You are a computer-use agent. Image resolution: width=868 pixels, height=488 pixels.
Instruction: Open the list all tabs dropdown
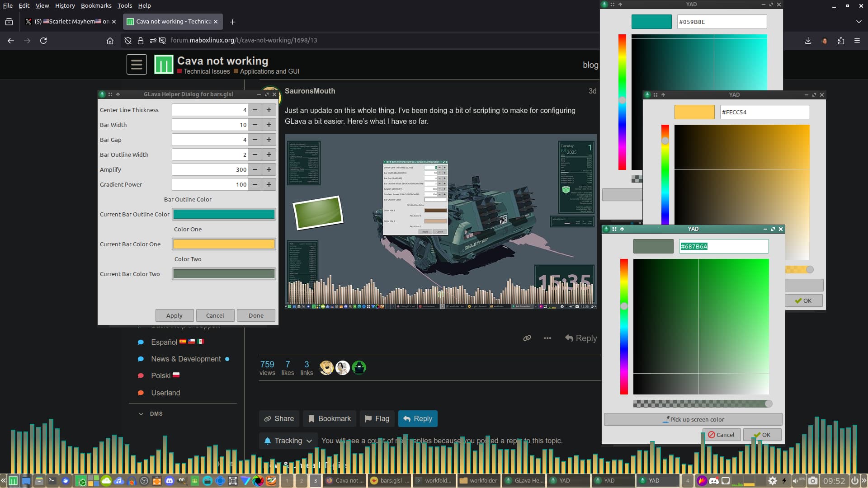(859, 22)
